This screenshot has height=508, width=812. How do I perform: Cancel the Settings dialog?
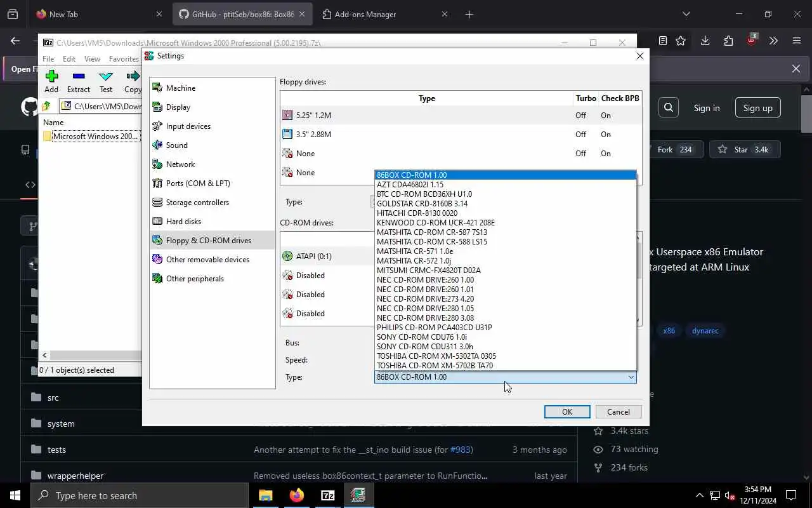pos(619,411)
